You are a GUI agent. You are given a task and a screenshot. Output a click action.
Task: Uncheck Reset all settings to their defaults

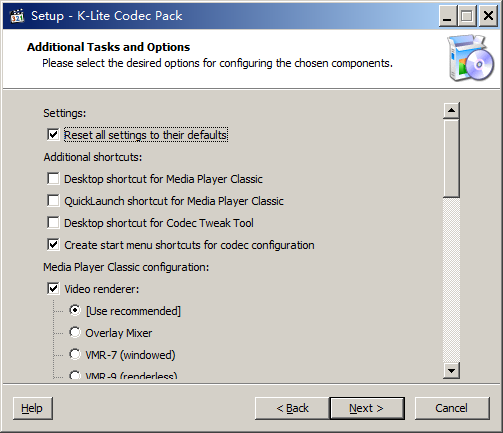(53, 135)
